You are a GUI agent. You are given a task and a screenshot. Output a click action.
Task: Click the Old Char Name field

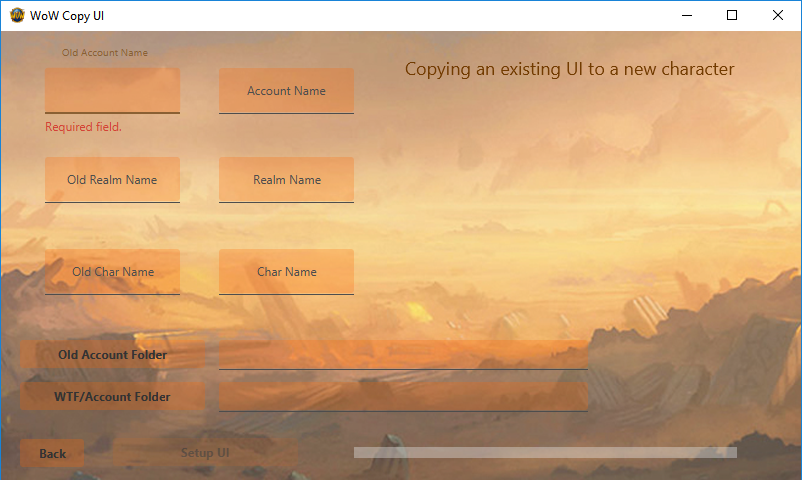pyautogui.click(x=113, y=272)
